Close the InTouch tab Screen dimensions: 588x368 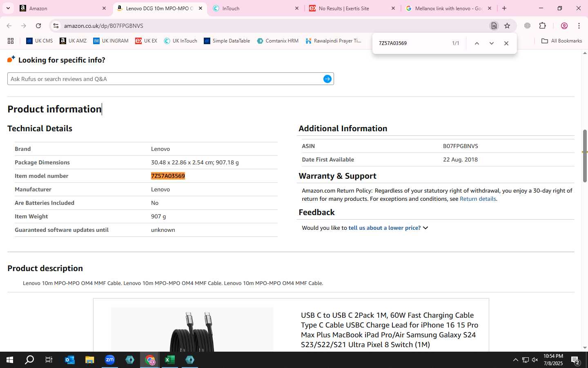(x=297, y=8)
